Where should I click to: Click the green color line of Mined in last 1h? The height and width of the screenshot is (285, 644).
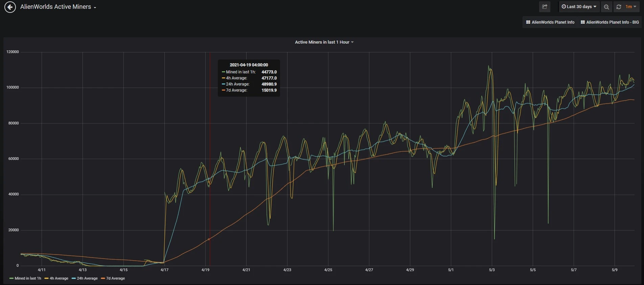click(x=11, y=279)
